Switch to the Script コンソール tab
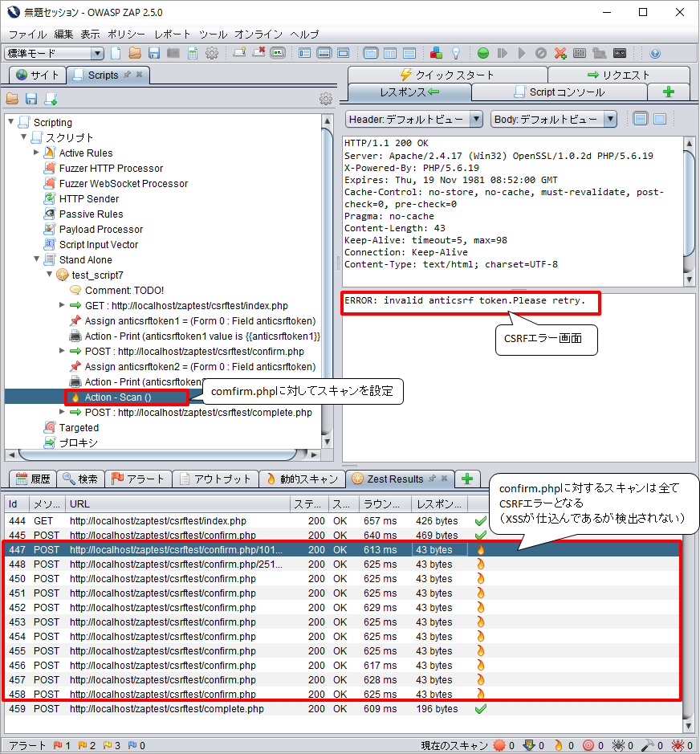Viewport: 700px width, 754px height. pos(560,92)
